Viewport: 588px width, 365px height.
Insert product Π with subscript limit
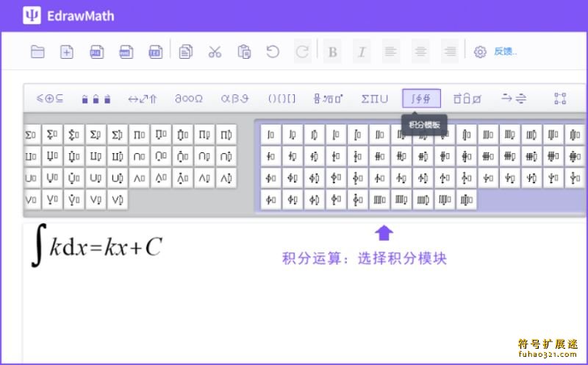(204, 135)
